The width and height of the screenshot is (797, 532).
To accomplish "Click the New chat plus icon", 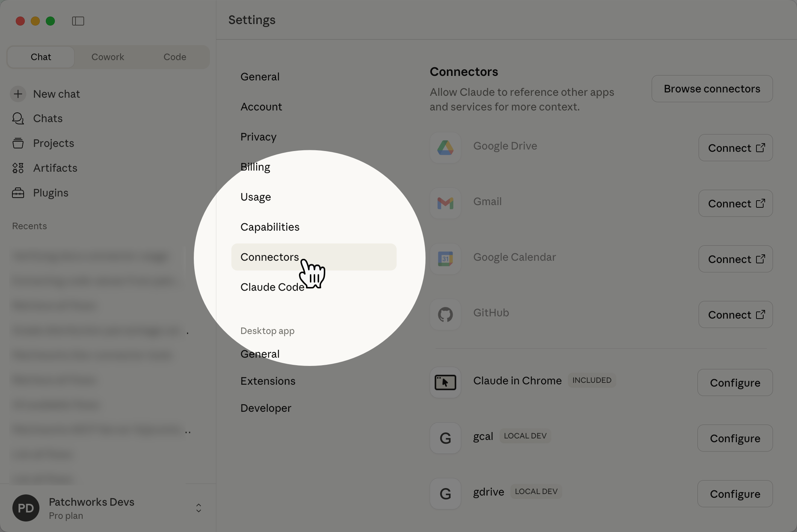I will (x=18, y=94).
